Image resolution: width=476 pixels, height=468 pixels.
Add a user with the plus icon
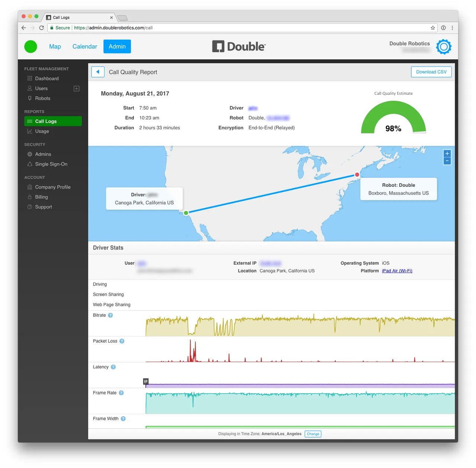click(77, 88)
